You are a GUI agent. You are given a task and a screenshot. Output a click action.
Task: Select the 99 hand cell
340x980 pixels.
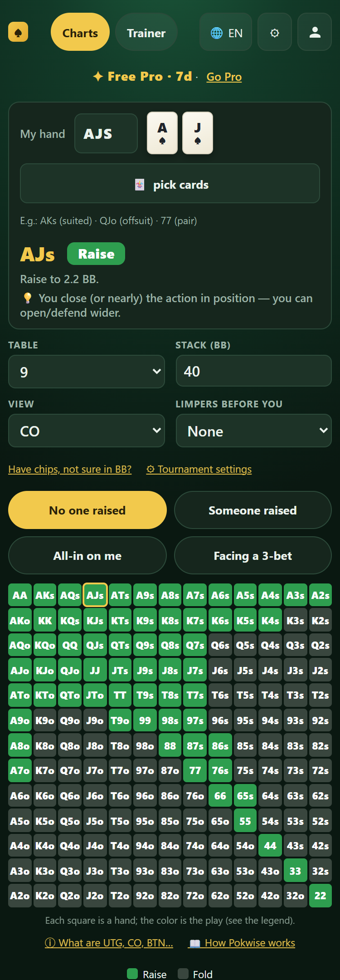(x=145, y=720)
